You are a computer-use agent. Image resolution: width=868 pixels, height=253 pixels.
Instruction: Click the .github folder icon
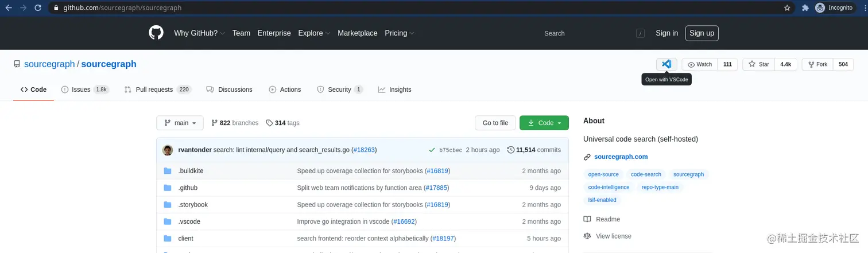(168, 188)
